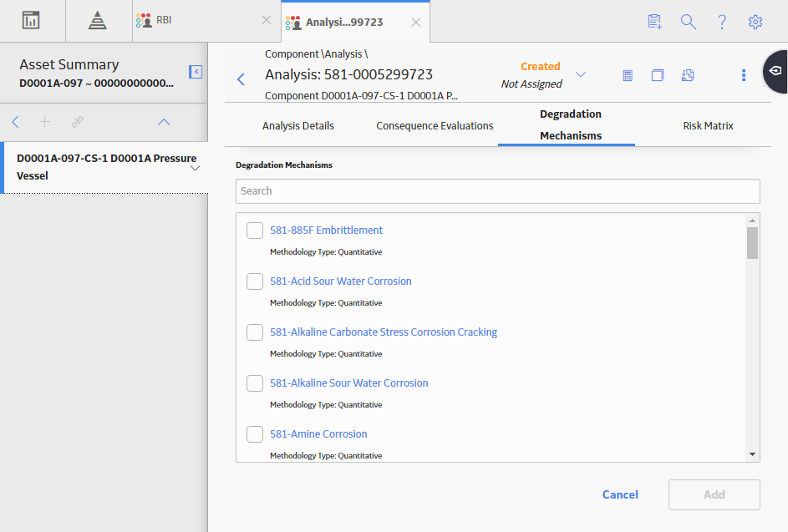Click the search magnifier icon
The image size is (788, 532).
(688, 22)
